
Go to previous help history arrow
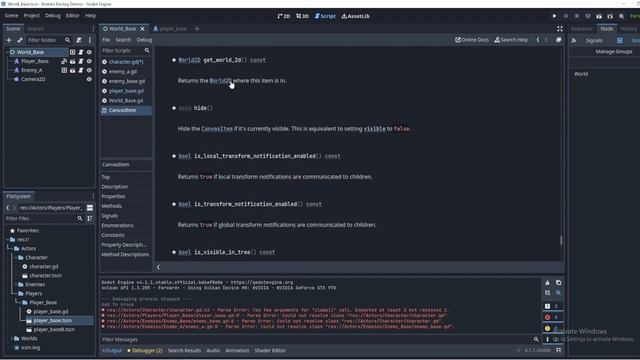click(538, 40)
